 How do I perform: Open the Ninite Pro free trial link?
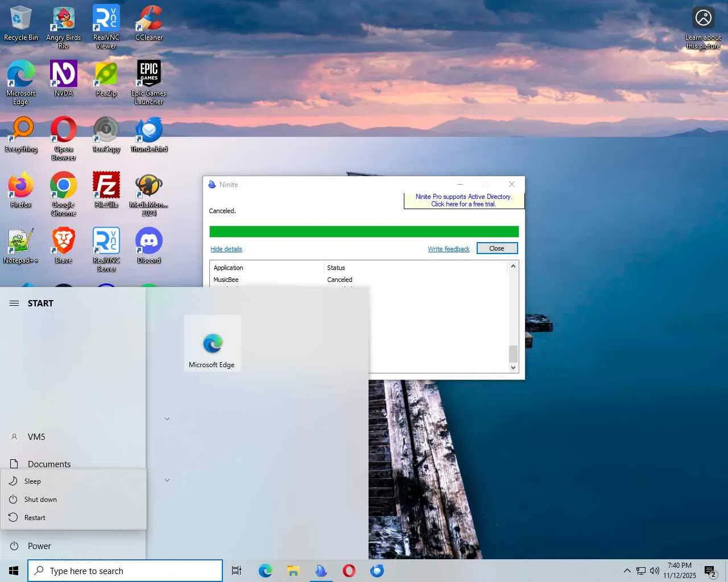(464, 200)
